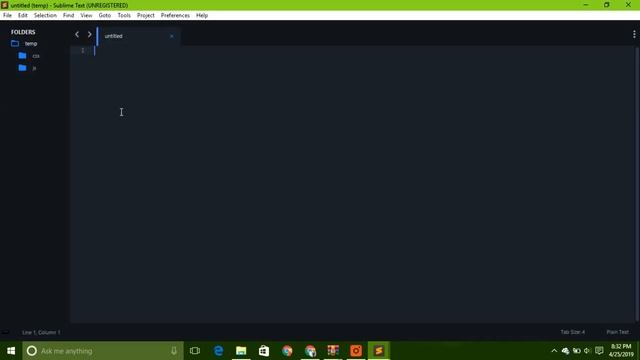Open the Plain Text syntax selector
640x360 pixels.
click(x=618, y=332)
